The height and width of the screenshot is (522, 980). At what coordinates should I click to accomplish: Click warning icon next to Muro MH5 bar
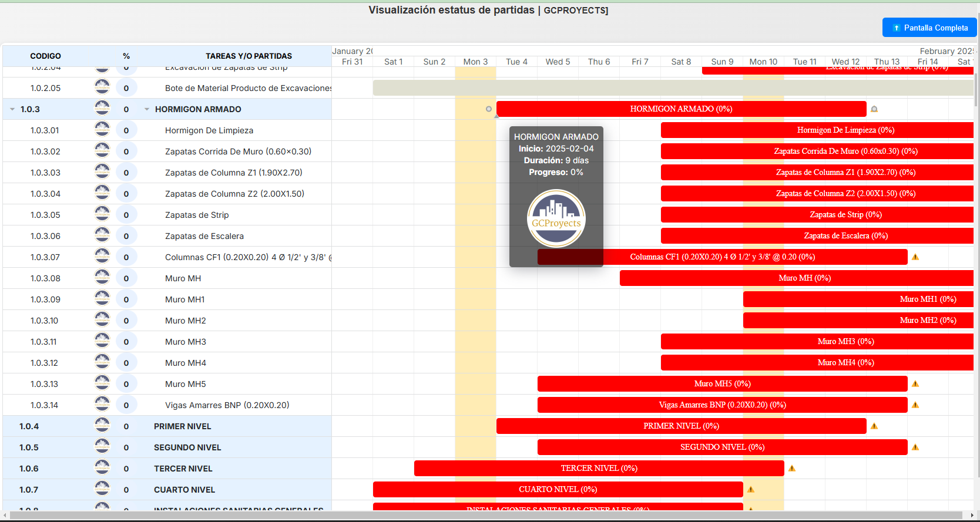point(915,384)
